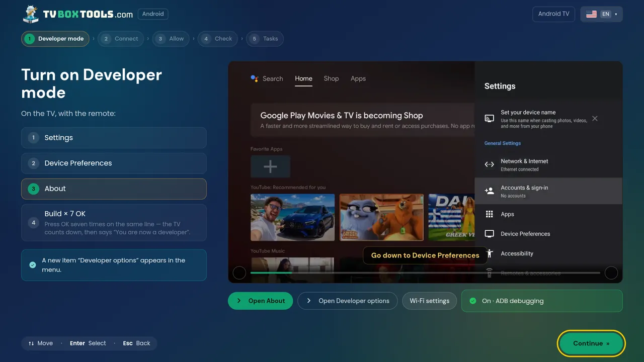Select step 3 About in the remote list
The height and width of the screenshot is (362, 644).
pos(114,189)
